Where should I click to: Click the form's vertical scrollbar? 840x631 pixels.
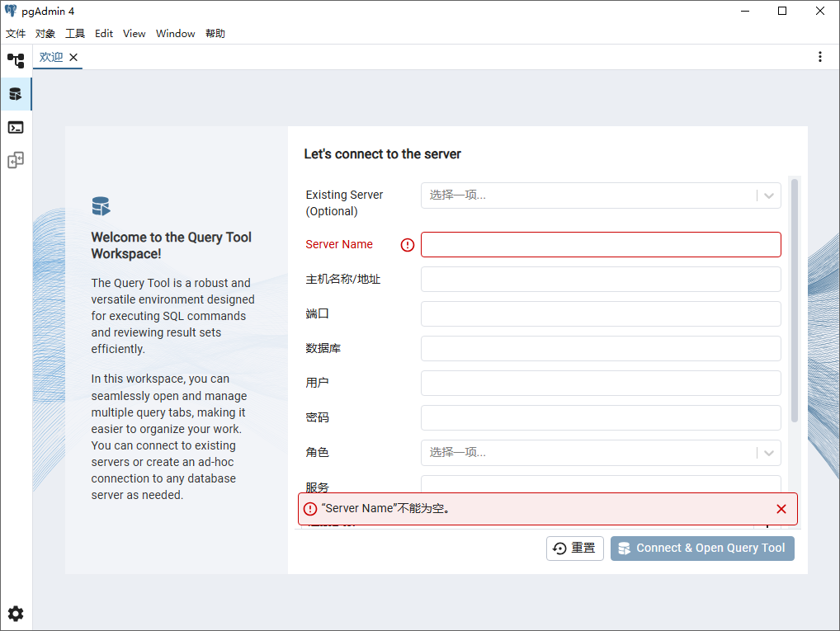(795, 301)
